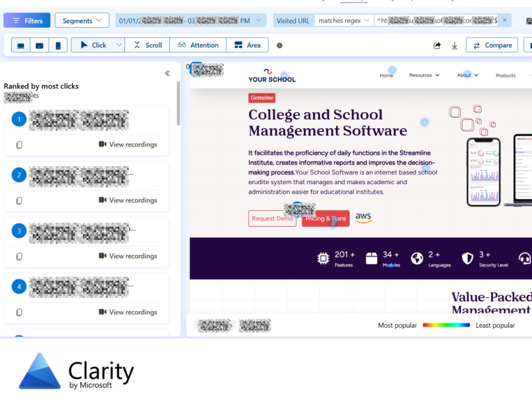Click the 2+ Languages globe icon
The width and height of the screenshot is (532, 399).
(x=417, y=258)
